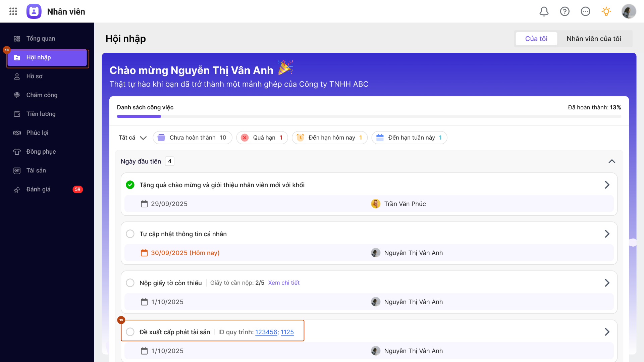The image size is (644, 362).
Task: Go to Đồng phục in sidebar
Action: (41, 152)
